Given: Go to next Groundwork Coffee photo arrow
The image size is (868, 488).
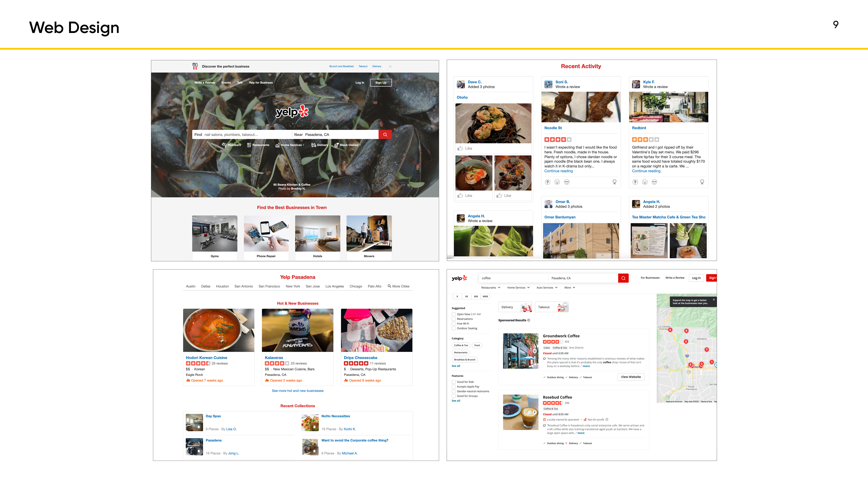Looking at the screenshot, I should 535,351.
